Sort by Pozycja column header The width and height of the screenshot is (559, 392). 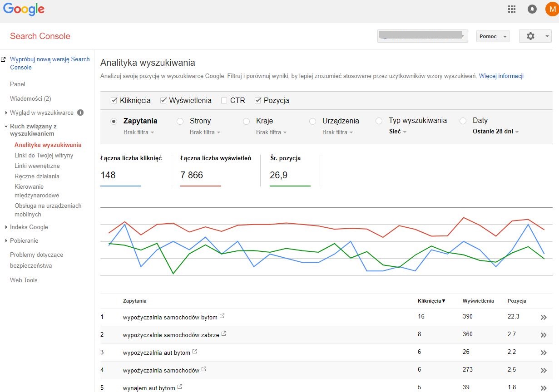pyautogui.click(x=517, y=301)
